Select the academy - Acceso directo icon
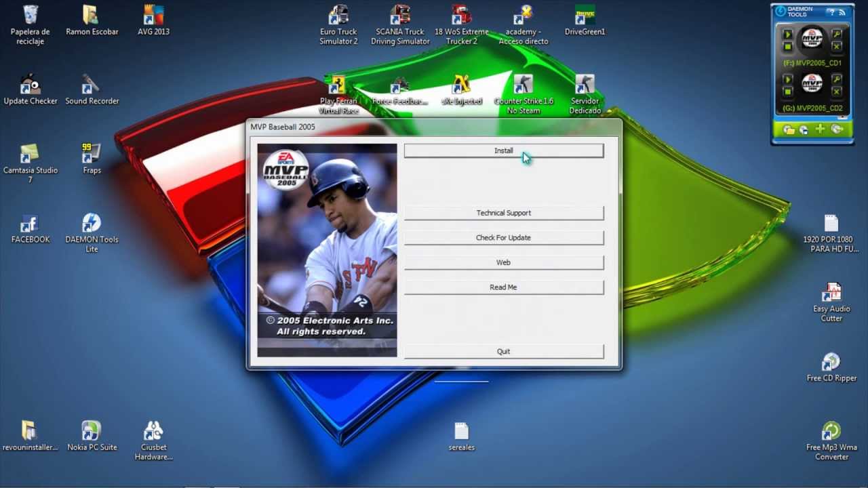This screenshot has height=488, width=868. click(x=523, y=25)
